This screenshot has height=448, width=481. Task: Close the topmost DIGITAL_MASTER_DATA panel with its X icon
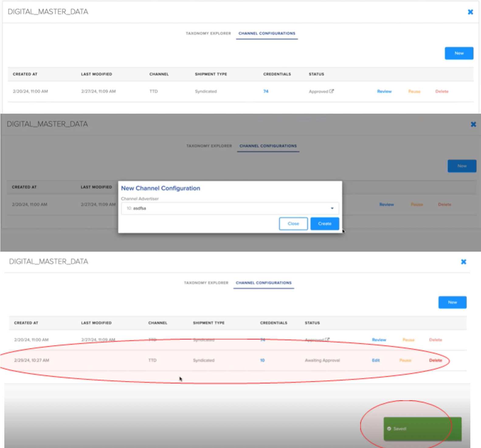pos(470,12)
